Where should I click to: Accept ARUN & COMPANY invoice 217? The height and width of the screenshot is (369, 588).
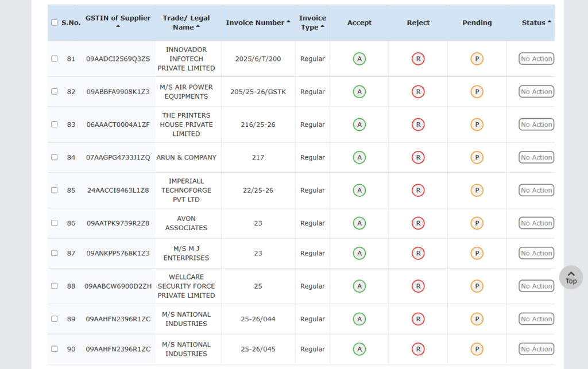pyautogui.click(x=359, y=157)
